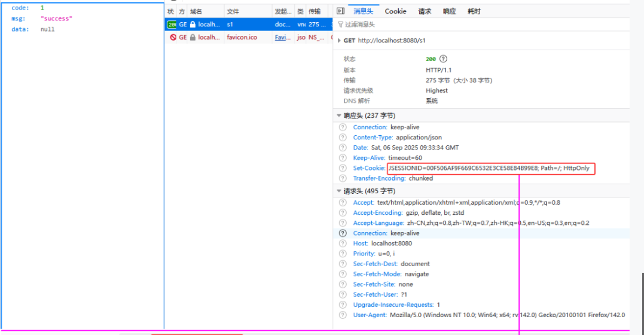Select the favicon.ico request row
Screen dimensions: 644x335
[x=242, y=37]
